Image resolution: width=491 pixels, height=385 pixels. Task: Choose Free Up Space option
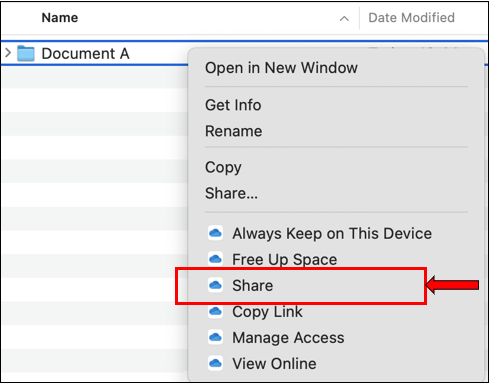point(285,260)
